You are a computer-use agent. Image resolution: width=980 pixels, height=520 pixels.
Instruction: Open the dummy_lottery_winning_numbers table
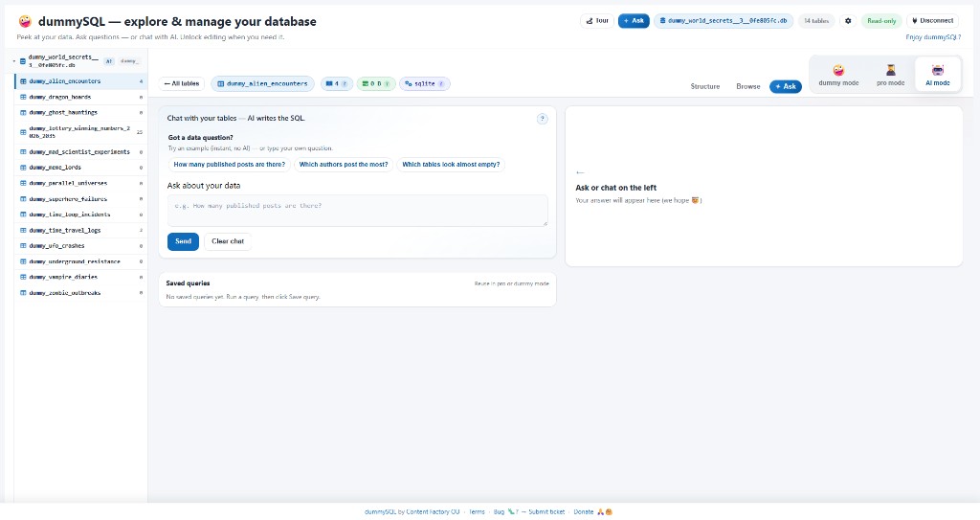tap(80, 132)
